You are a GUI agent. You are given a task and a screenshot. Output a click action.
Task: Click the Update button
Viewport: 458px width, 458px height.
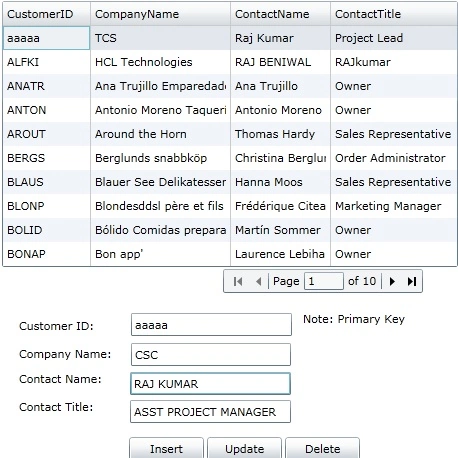click(x=244, y=448)
